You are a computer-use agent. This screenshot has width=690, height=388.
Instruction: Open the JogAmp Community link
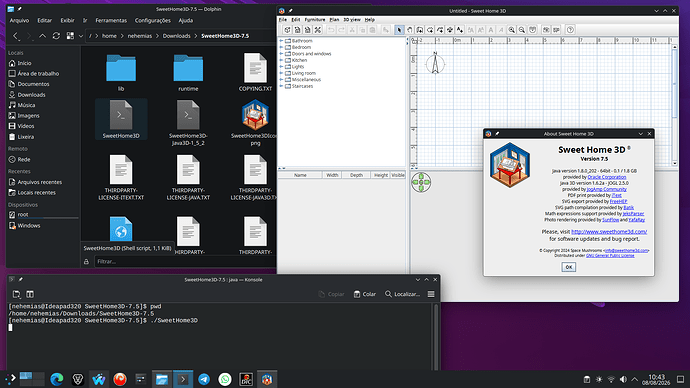(606, 189)
